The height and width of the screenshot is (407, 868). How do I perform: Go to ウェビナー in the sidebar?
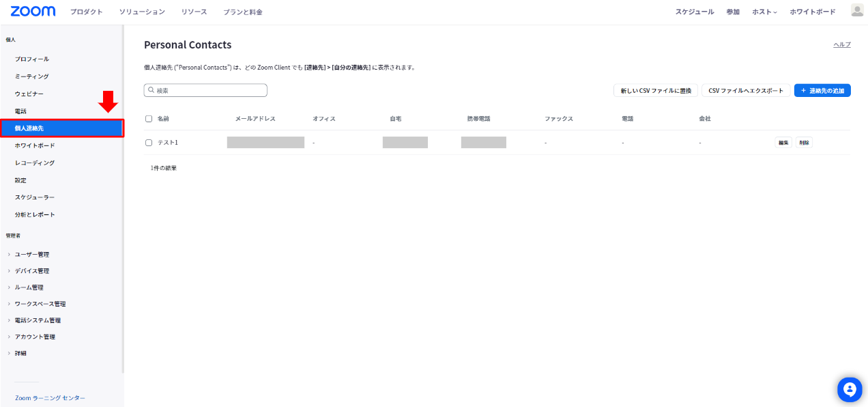pyautogui.click(x=29, y=94)
